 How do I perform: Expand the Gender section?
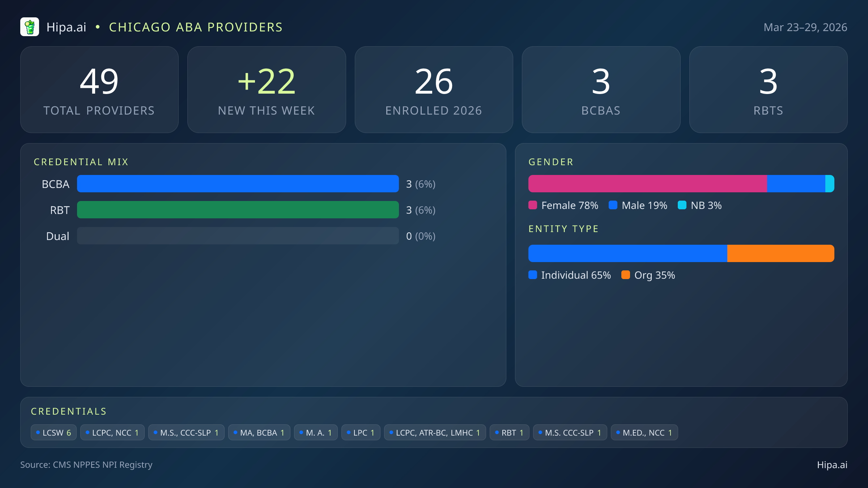point(550,162)
